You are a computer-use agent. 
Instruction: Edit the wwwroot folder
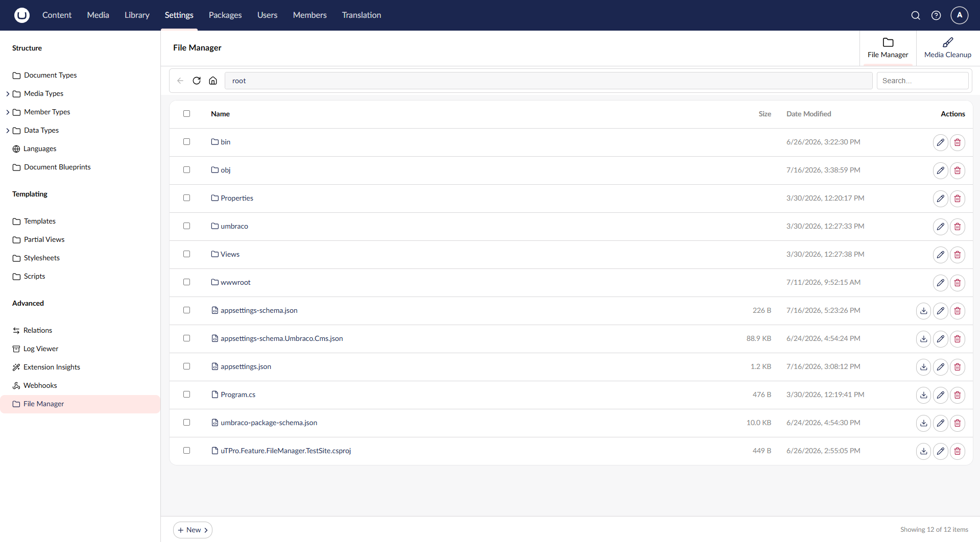coord(941,283)
